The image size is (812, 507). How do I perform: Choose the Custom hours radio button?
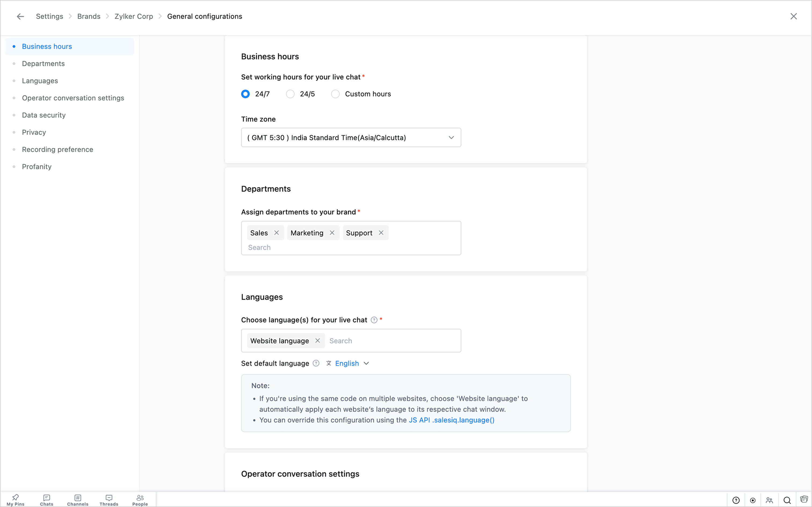[335, 94]
